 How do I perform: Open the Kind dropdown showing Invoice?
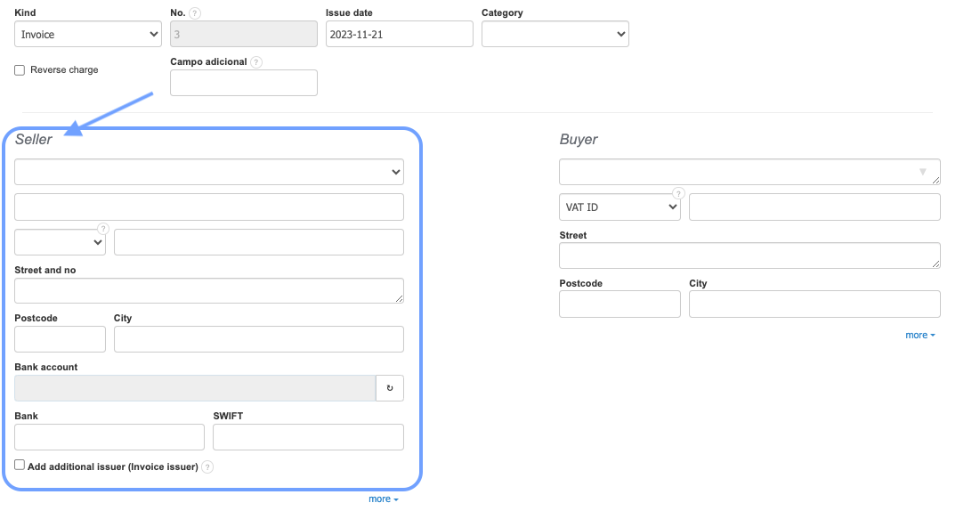point(88,35)
